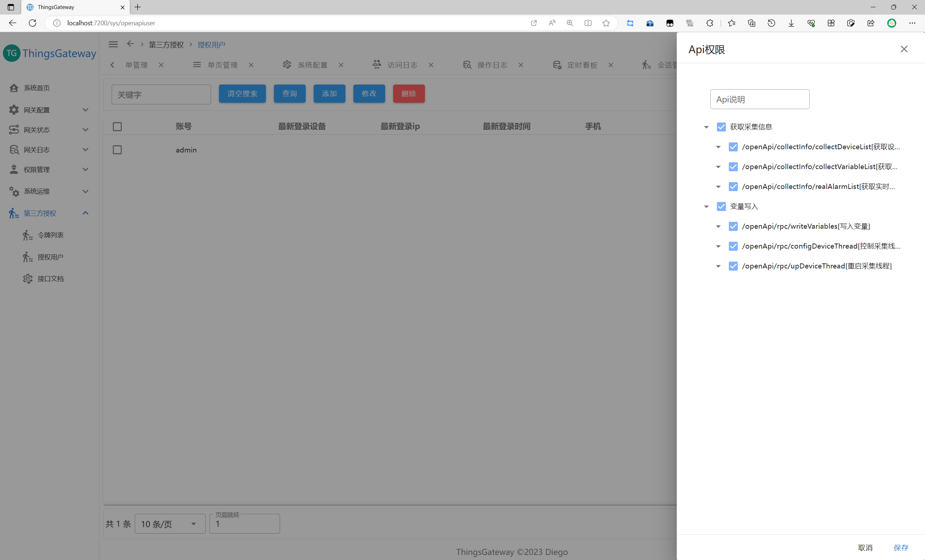This screenshot has width=925, height=560.
Task: Uncheck the 变量写入 checkbox
Action: point(721,206)
